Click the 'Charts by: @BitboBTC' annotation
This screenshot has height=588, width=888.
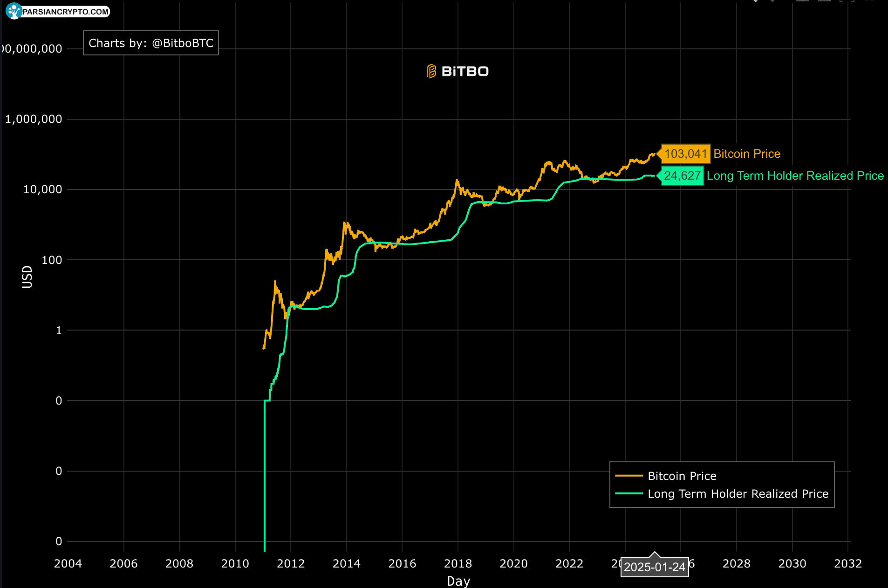pyautogui.click(x=151, y=43)
